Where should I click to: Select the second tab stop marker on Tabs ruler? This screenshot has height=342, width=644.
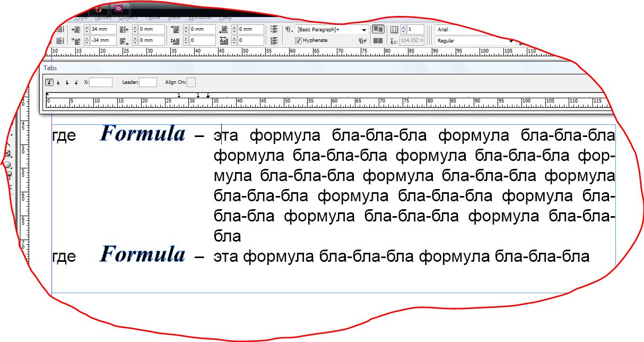point(198,96)
